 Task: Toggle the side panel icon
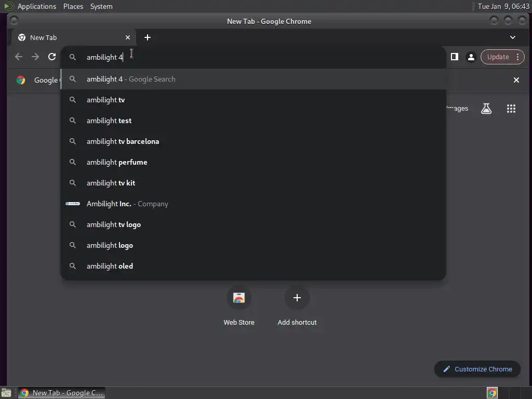pyautogui.click(x=454, y=57)
